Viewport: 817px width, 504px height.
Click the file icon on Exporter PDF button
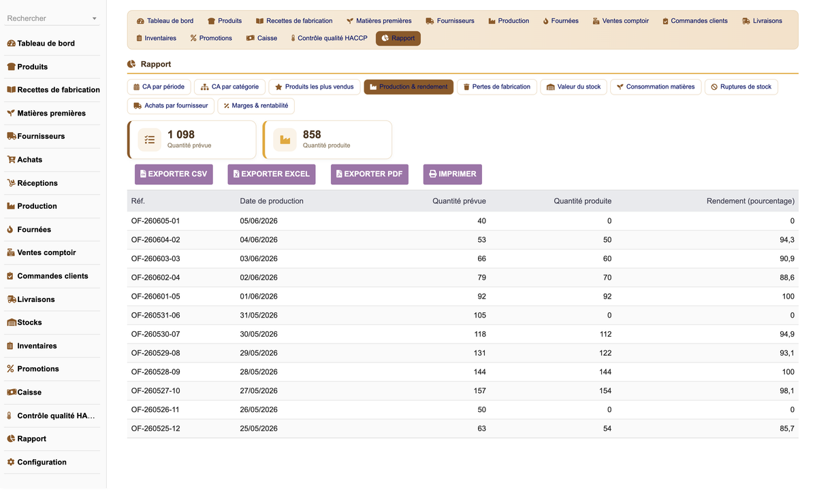tap(339, 174)
